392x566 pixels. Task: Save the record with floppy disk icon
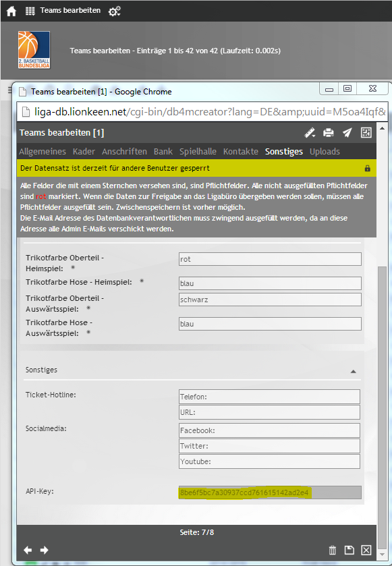tap(349, 550)
